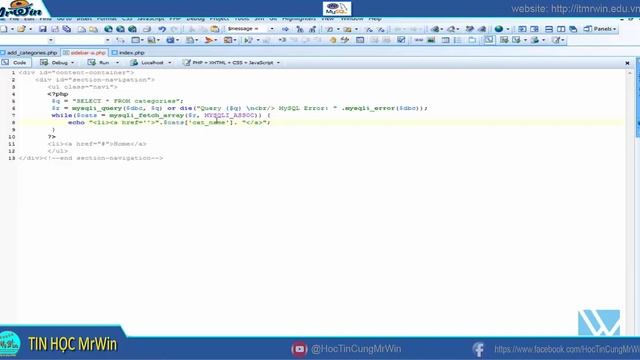Open the Debug dropdown arrow
Screen dimensions: 640x360
(73, 63)
